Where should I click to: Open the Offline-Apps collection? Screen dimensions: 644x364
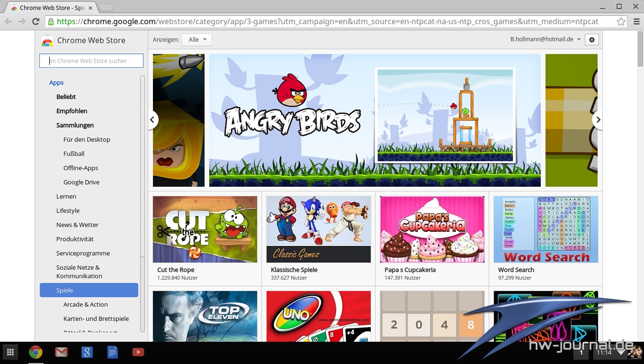(x=80, y=168)
